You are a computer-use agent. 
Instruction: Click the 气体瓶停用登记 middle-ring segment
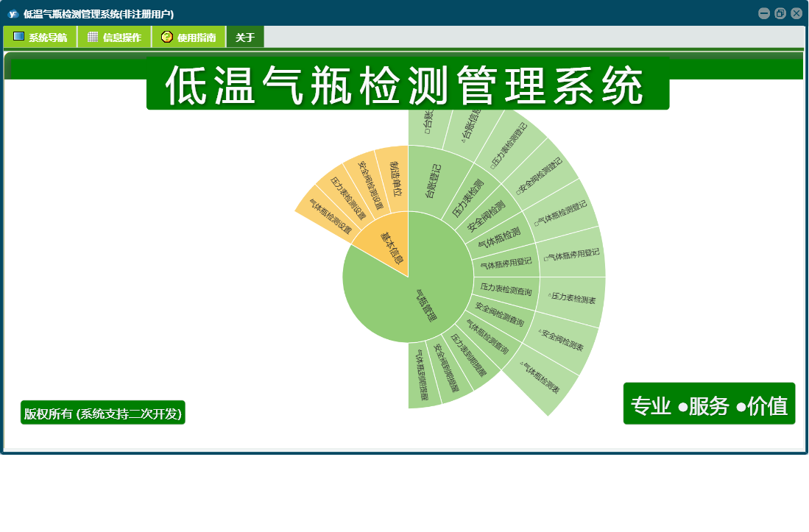[x=507, y=263]
